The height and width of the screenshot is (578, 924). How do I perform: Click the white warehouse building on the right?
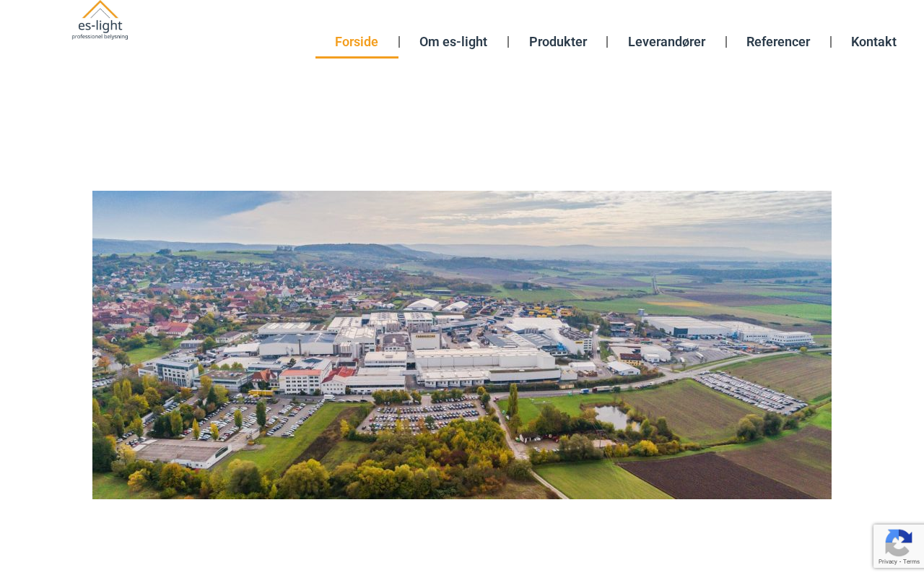pyautogui.click(x=693, y=327)
